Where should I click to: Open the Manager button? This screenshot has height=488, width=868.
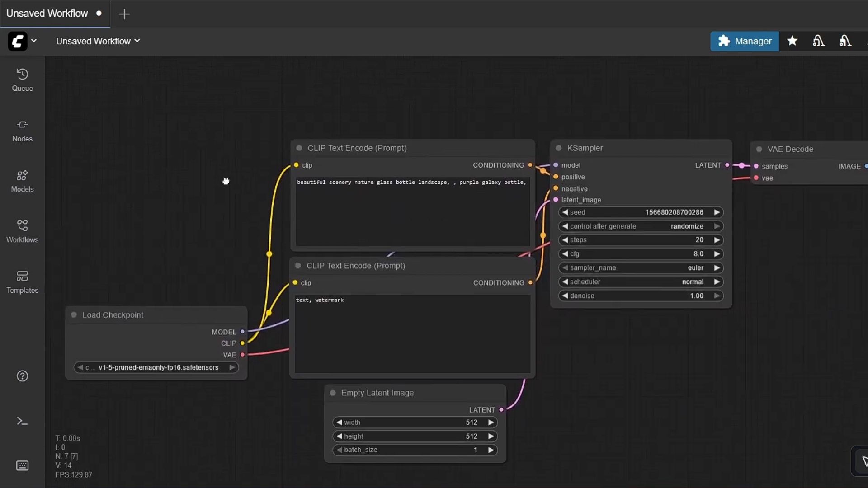coord(744,41)
